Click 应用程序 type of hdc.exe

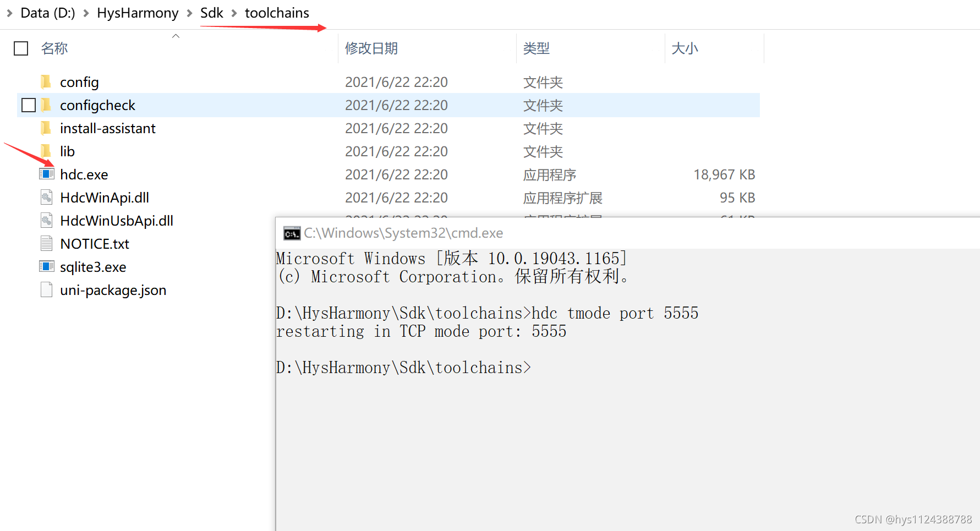550,175
